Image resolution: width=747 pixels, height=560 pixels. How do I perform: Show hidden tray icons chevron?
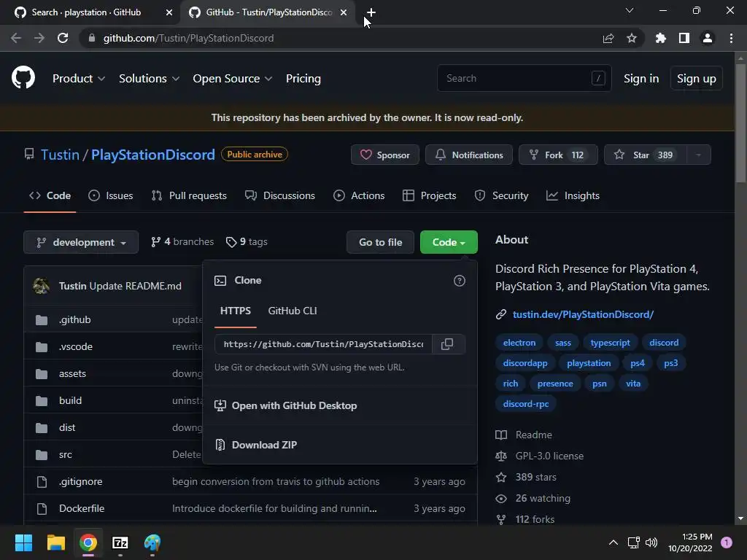614,542
